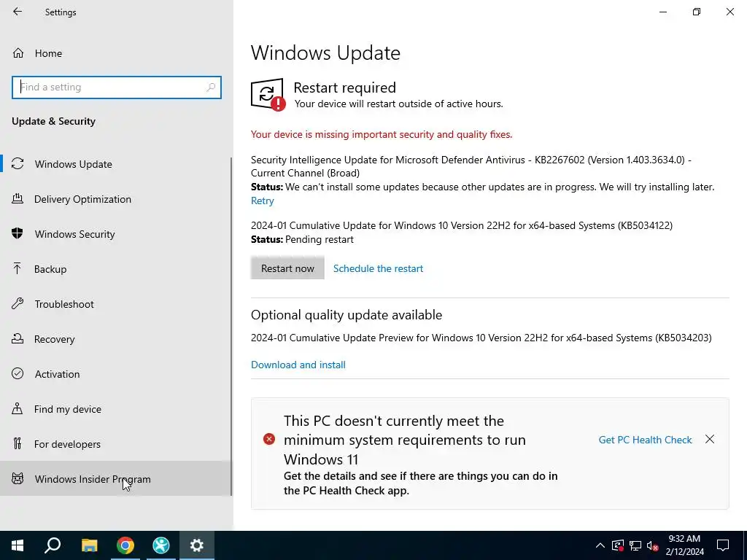Click the muted volume icon in the tray
The width and height of the screenshot is (747, 560).
coord(653,545)
